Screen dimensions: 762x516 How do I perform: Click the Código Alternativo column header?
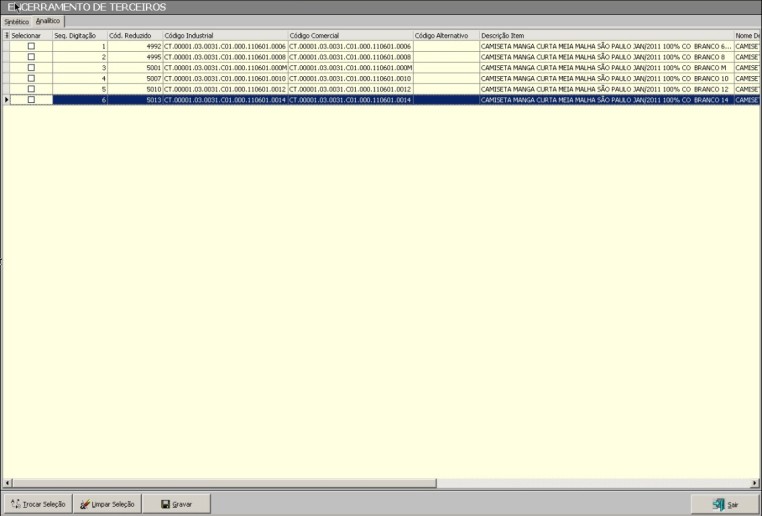point(445,35)
